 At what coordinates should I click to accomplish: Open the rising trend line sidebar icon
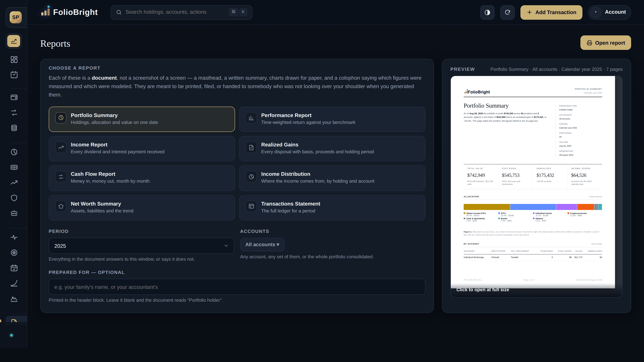tap(14, 183)
